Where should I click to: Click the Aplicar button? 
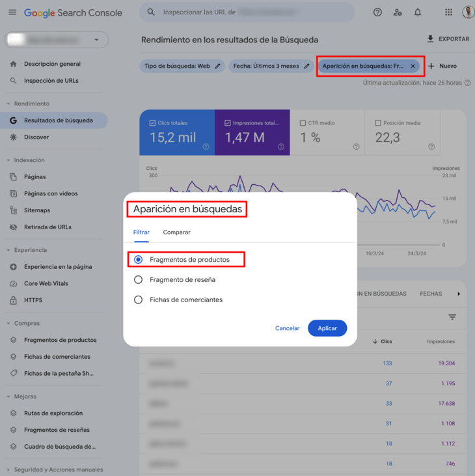[x=327, y=328]
